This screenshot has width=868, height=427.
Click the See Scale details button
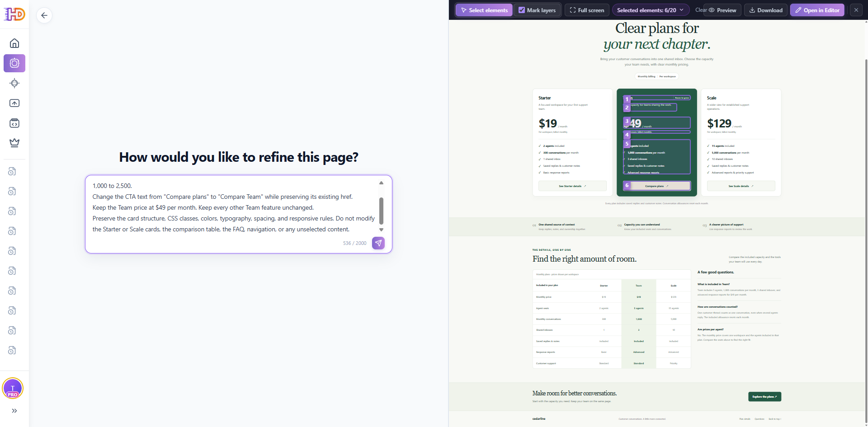click(x=741, y=186)
